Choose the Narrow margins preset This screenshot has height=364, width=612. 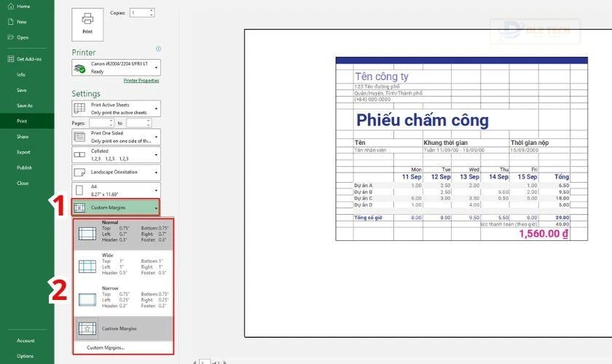[124, 298]
